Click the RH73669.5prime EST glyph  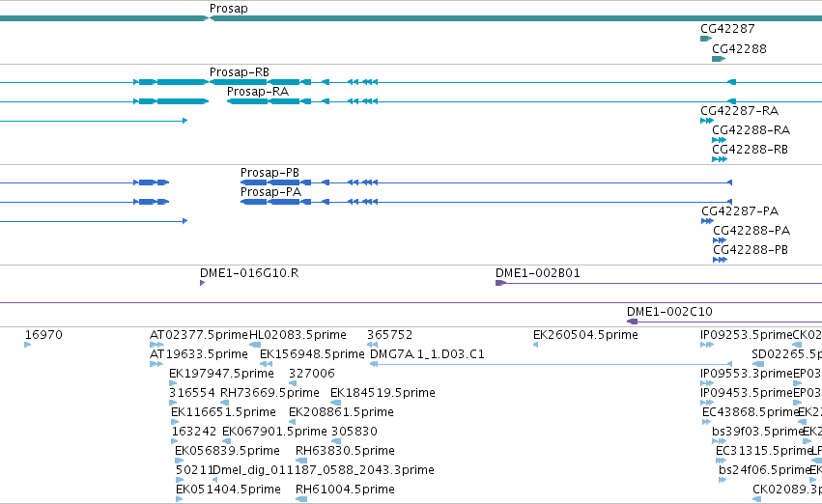click(x=224, y=403)
